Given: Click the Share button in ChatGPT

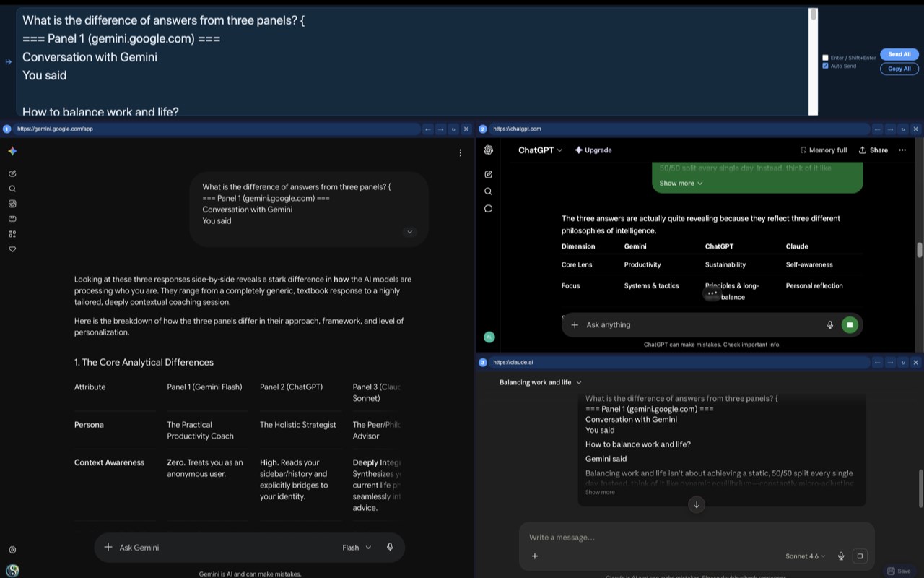Looking at the screenshot, I should click(x=873, y=150).
